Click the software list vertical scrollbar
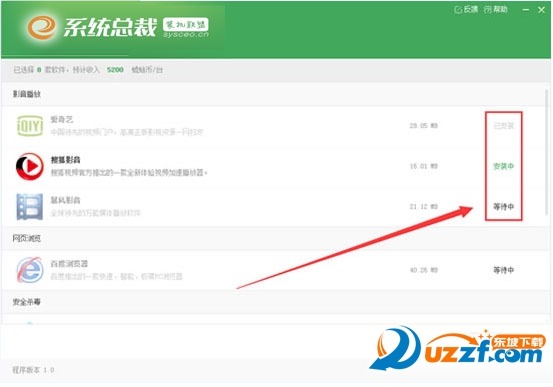Image resolution: width=553 pixels, height=387 pixels. click(x=548, y=152)
